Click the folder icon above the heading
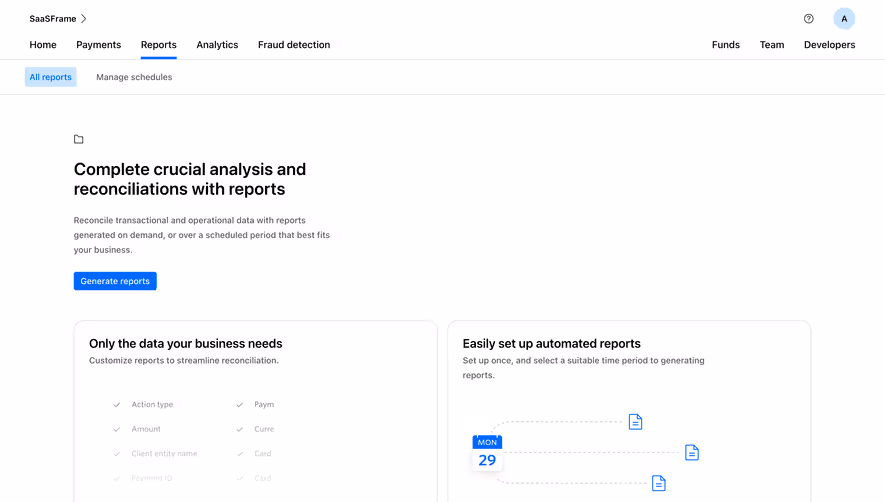Image resolution: width=885 pixels, height=502 pixels. [x=78, y=139]
